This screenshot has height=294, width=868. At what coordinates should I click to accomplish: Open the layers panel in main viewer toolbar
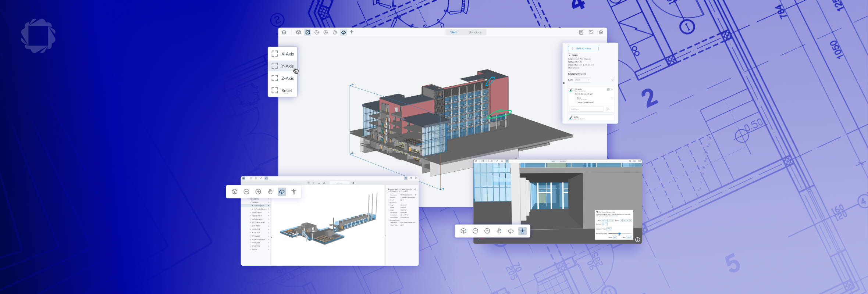pyautogui.click(x=284, y=32)
